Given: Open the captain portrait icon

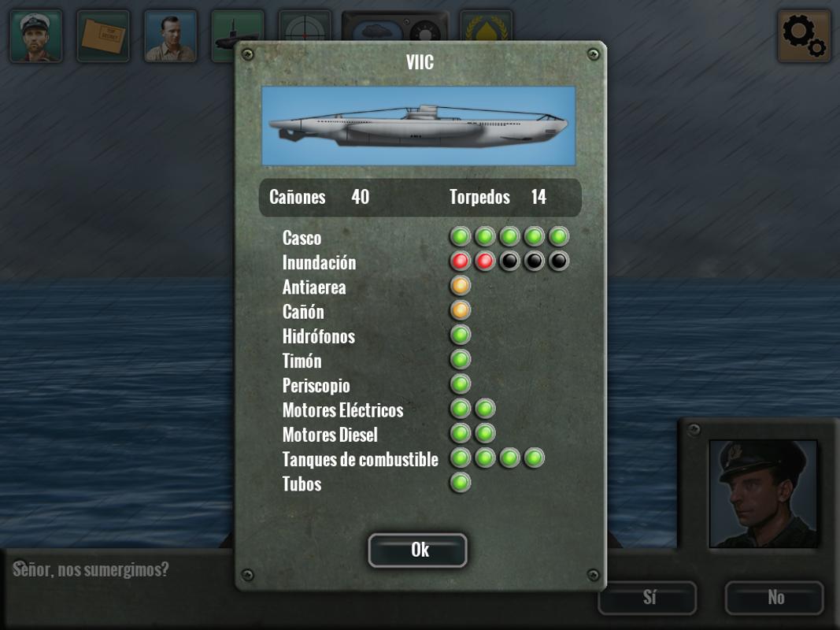Looking at the screenshot, I should (x=36, y=36).
